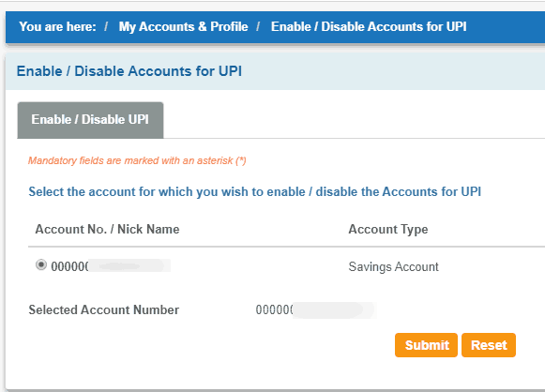Click the Selected Account Number label
The height and width of the screenshot is (392, 545).
104,310
